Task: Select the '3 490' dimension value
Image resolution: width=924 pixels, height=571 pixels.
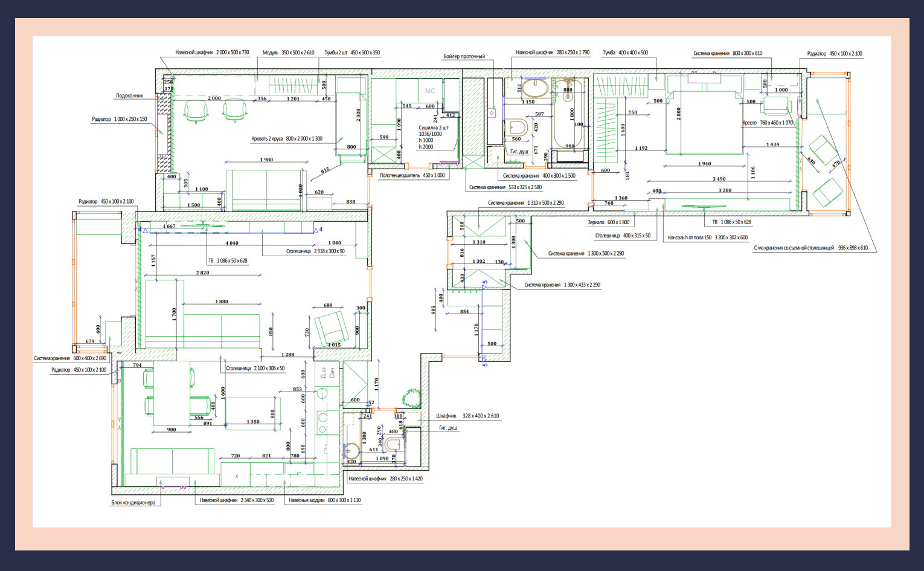Action: pyautogui.click(x=719, y=179)
